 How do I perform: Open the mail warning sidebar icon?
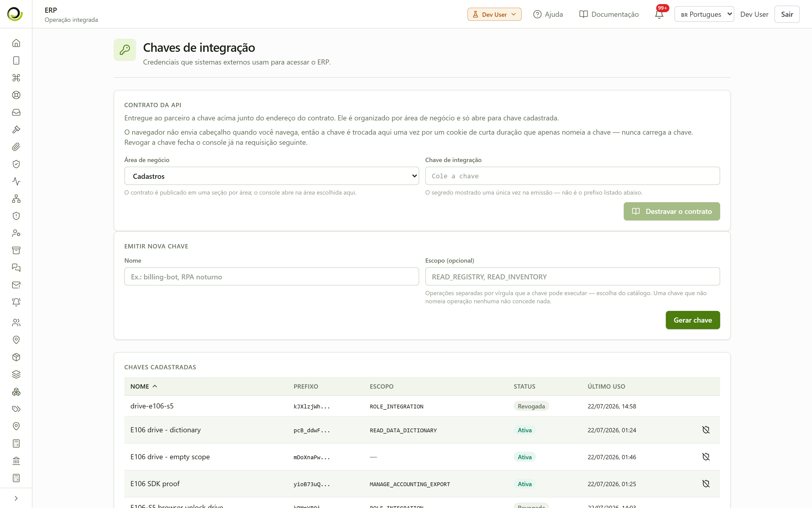[x=16, y=285]
